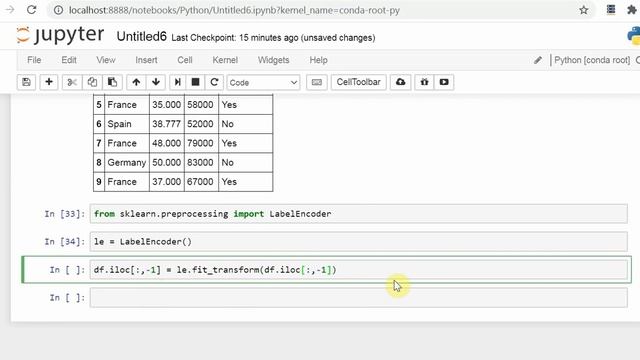Open the Help menu
This screenshot has height=360, width=640.
[318, 60]
